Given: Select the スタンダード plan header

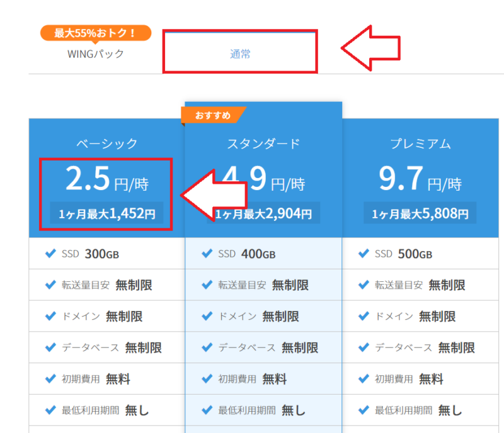Looking at the screenshot, I should point(263,143).
